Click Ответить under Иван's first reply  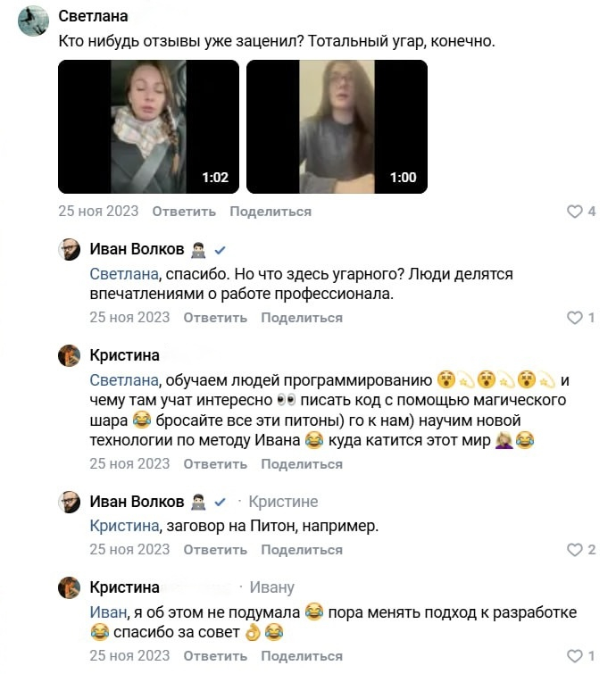215,318
